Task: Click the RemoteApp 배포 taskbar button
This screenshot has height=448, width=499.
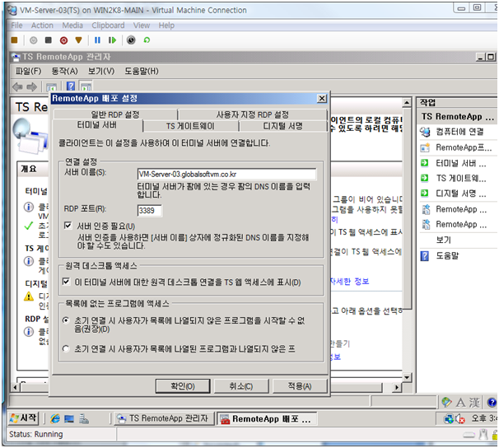Action: pyautogui.click(x=267, y=418)
